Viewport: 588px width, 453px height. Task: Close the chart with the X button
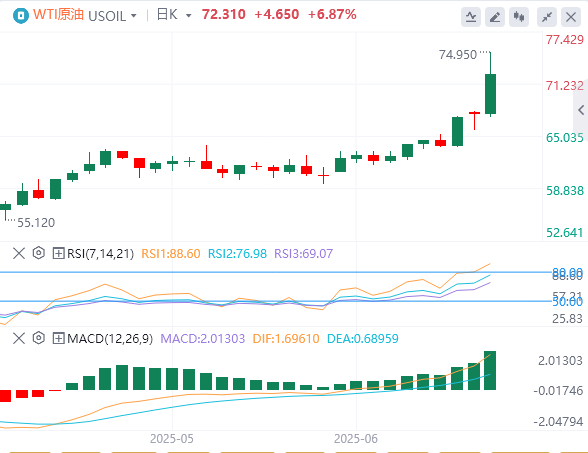[x=571, y=17]
